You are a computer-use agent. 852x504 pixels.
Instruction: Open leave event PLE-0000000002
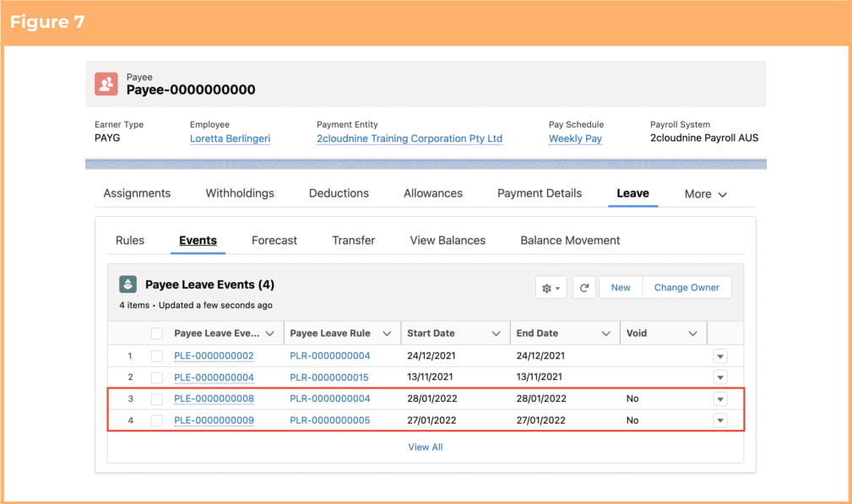tap(214, 355)
